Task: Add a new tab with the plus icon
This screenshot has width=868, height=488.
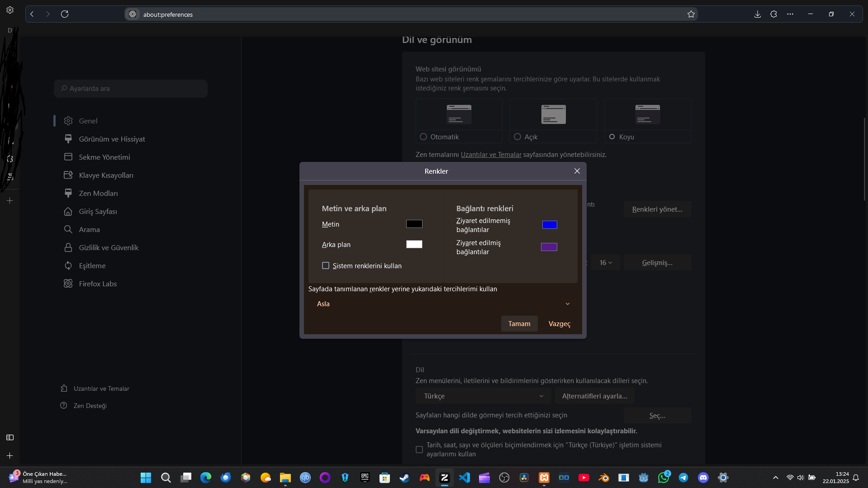Action: point(10,455)
